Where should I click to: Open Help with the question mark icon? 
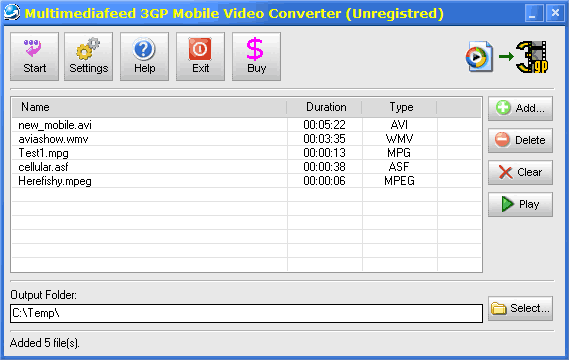pyautogui.click(x=144, y=49)
